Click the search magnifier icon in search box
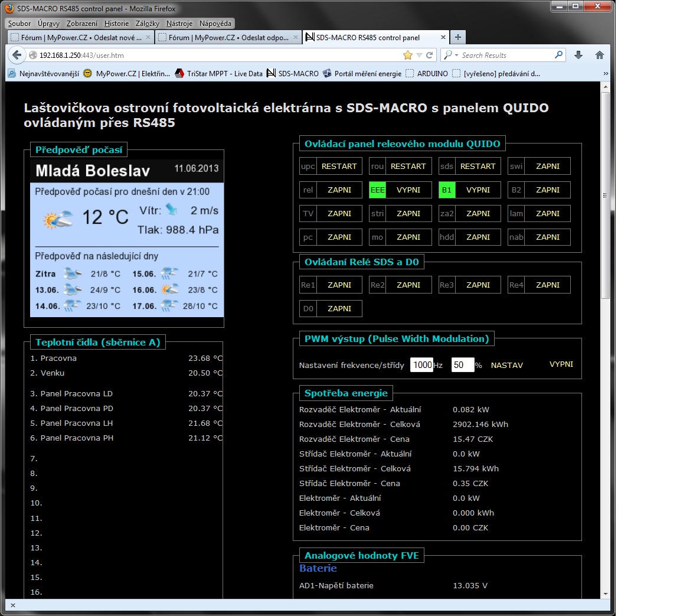Screen dimensions: 680x616 coord(558,55)
